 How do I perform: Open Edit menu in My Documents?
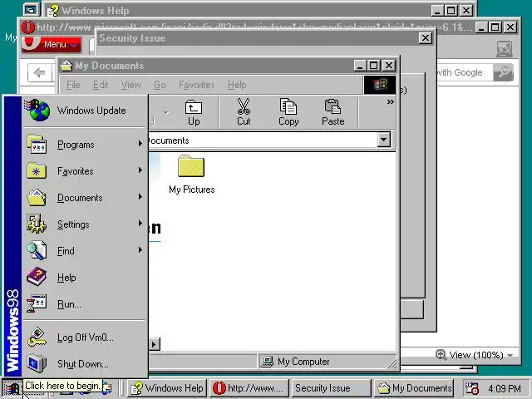tap(101, 85)
